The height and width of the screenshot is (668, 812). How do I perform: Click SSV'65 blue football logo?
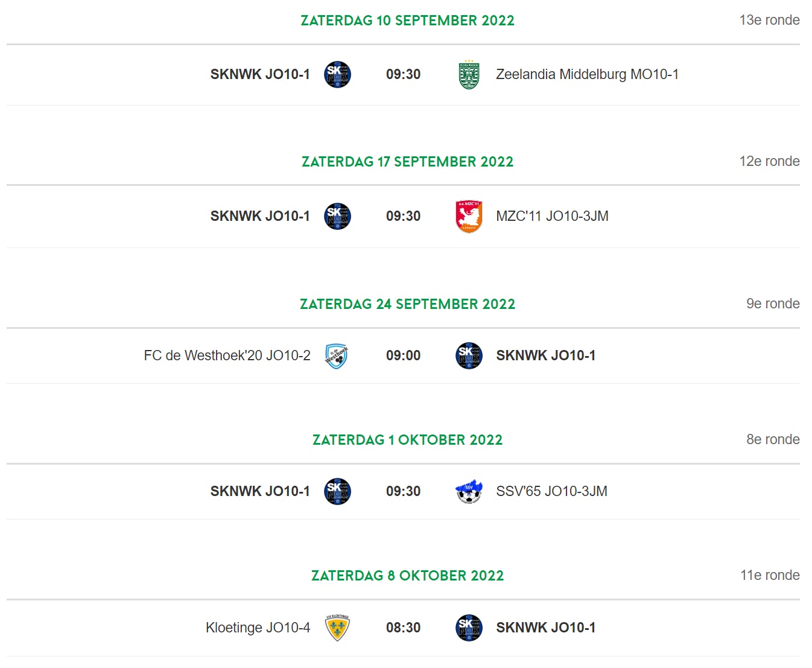tap(469, 492)
